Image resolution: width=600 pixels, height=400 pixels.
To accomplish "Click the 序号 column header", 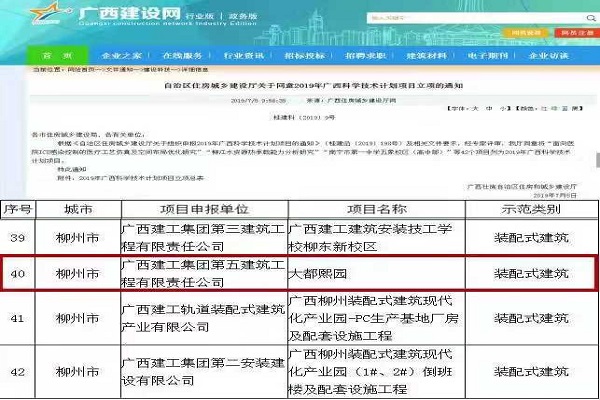I will click(18, 209).
